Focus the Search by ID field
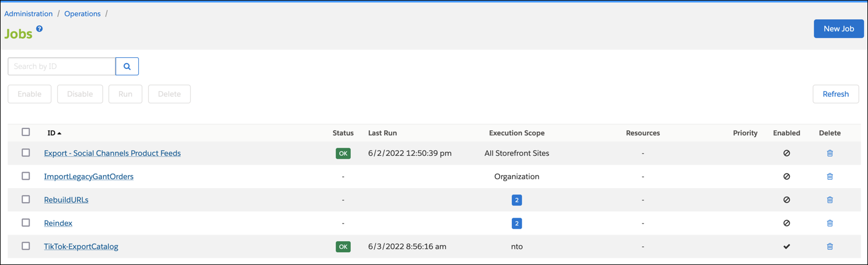Image resolution: width=868 pixels, height=265 pixels. tap(62, 67)
